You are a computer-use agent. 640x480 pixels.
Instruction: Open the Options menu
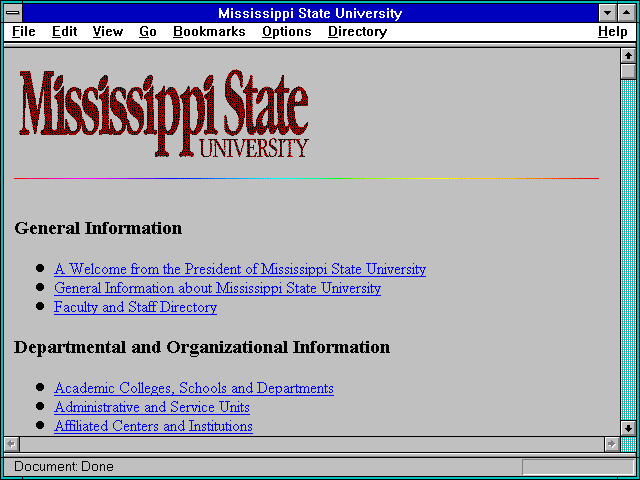287,32
